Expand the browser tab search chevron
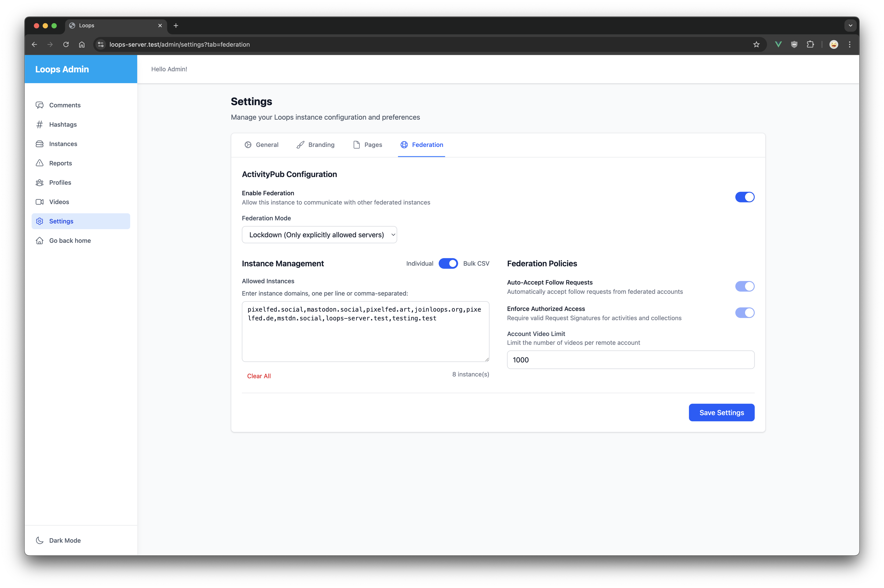The width and height of the screenshot is (884, 588). [x=850, y=26]
